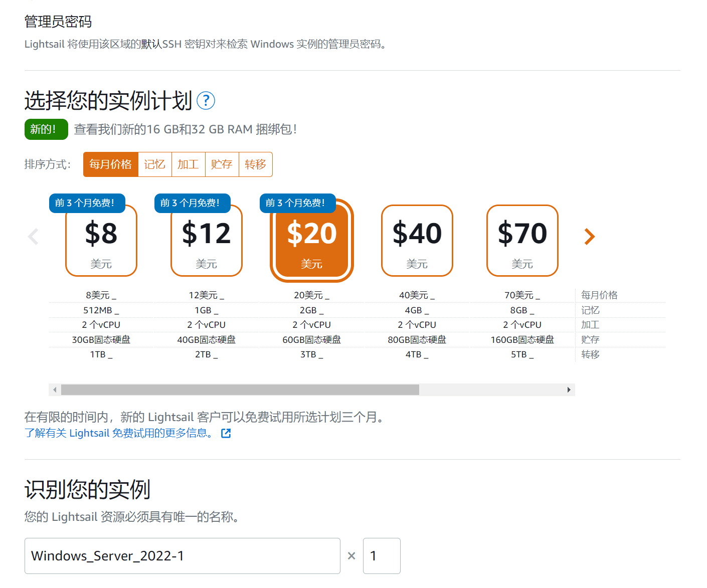707x588 pixels.
Task: Sort plans by 贮存 (storage)
Action: point(222,164)
